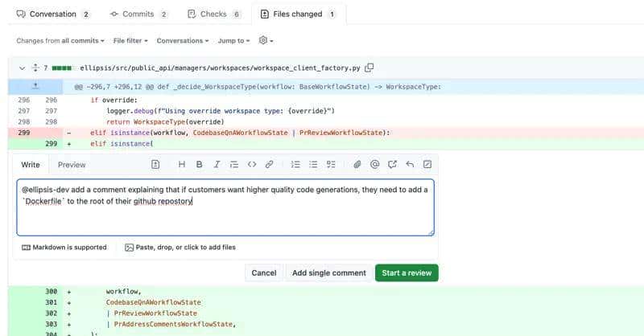Viewport: 644px width, 336px height.
Task: Open the File filter dropdown
Action: [132, 40]
